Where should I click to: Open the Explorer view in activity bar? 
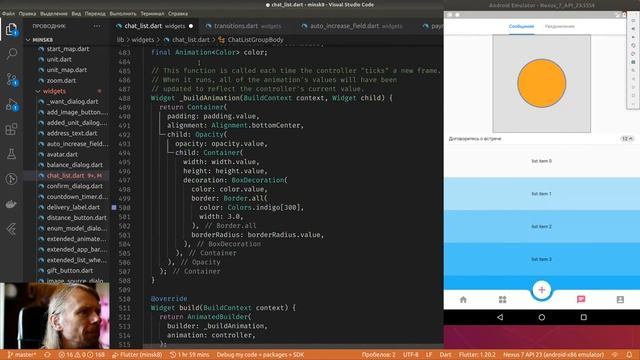[11, 29]
